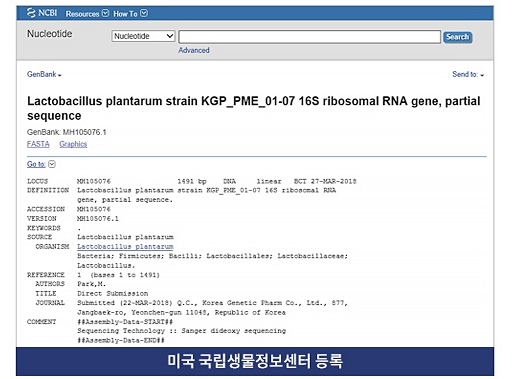Click the LOCUS field label
This screenshot has height=379, width=512.
click(x=37, y=181)
